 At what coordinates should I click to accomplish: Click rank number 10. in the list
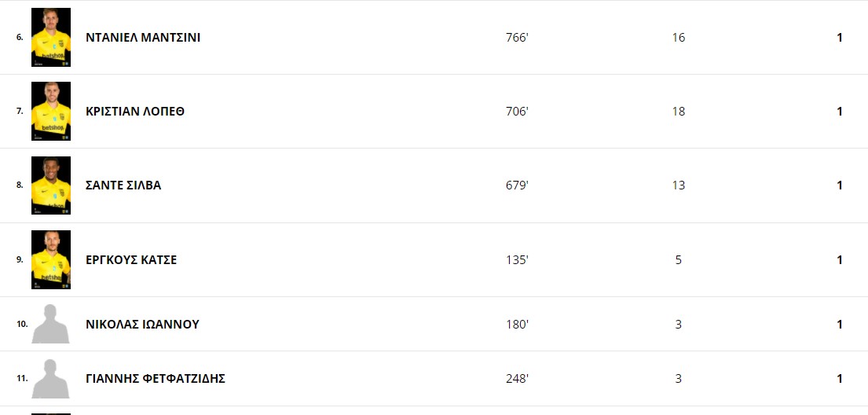22,324
